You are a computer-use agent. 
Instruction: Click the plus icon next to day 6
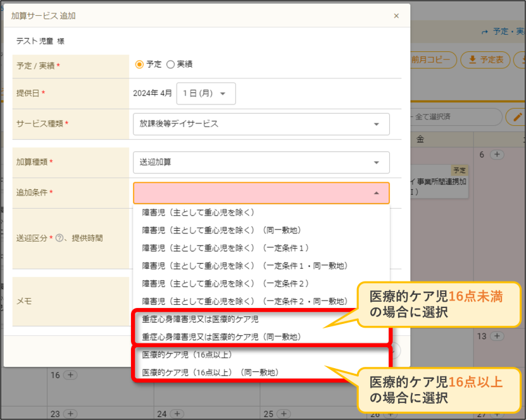(497, 154)
